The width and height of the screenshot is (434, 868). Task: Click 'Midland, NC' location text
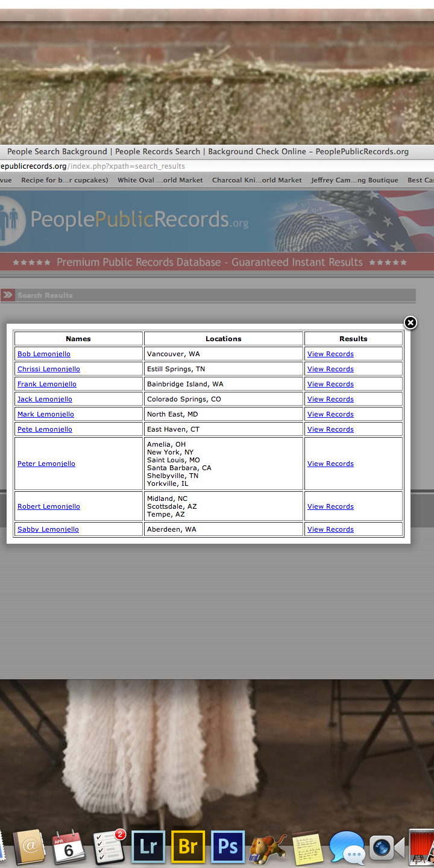coord(168,498)
